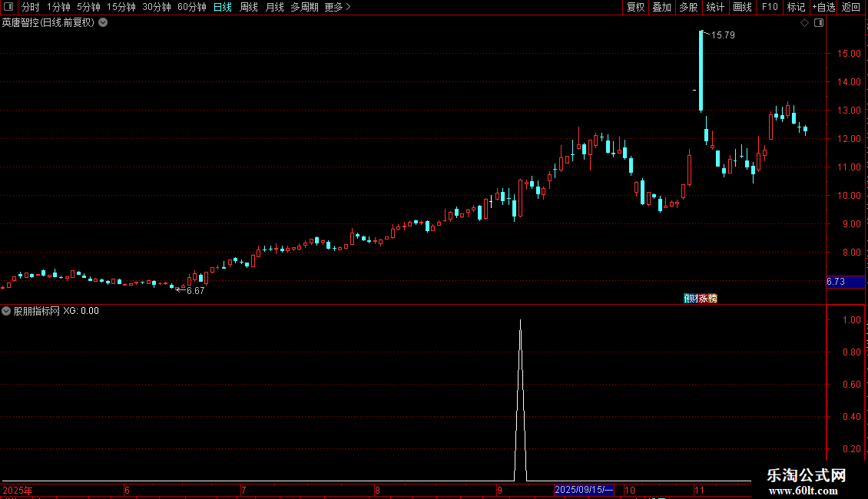
Task: Switch to the 日线 daily chart
Action: click(x=223, y=7)
